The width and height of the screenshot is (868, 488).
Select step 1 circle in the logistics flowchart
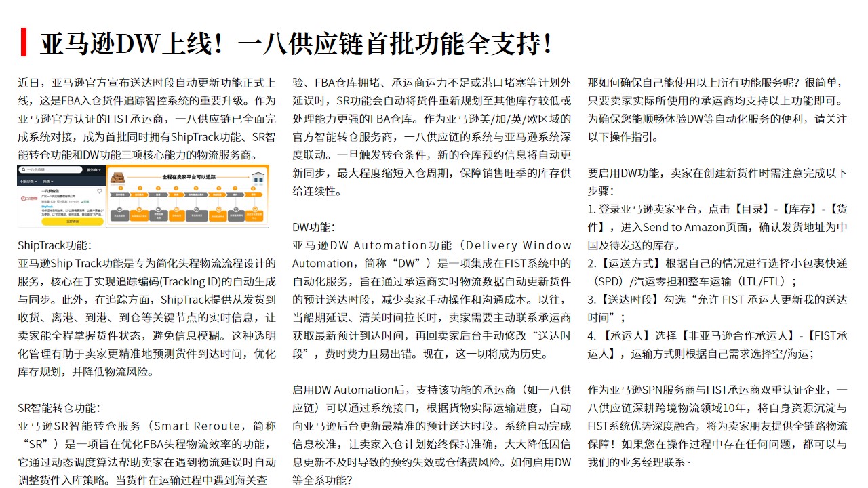coord(121,188)
